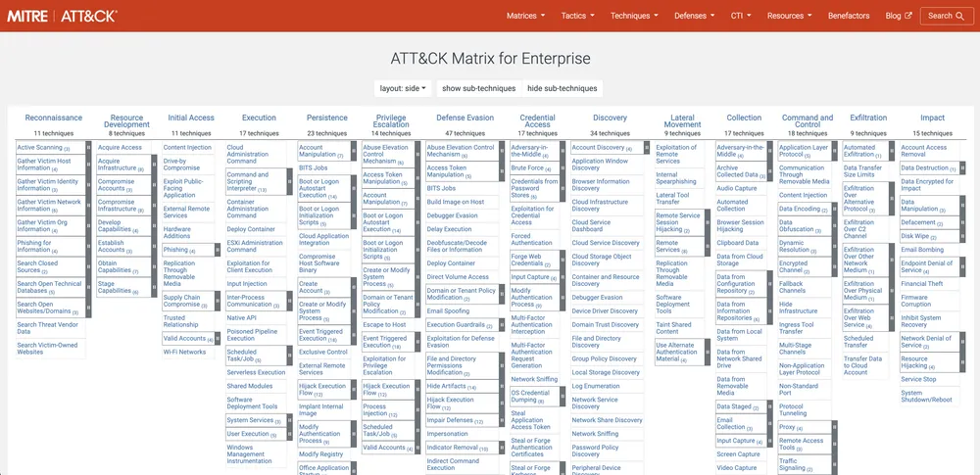The width and height of the screenshot is (980, 475).
Task: Expand the Acquire Infrastructure sub-techniques handle
Action: click(x=155, y=165)
